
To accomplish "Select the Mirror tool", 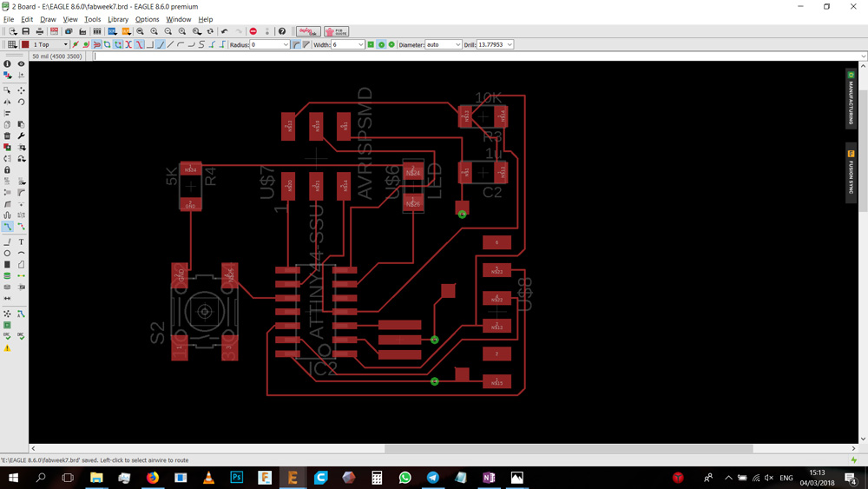I will click(7, 102).
